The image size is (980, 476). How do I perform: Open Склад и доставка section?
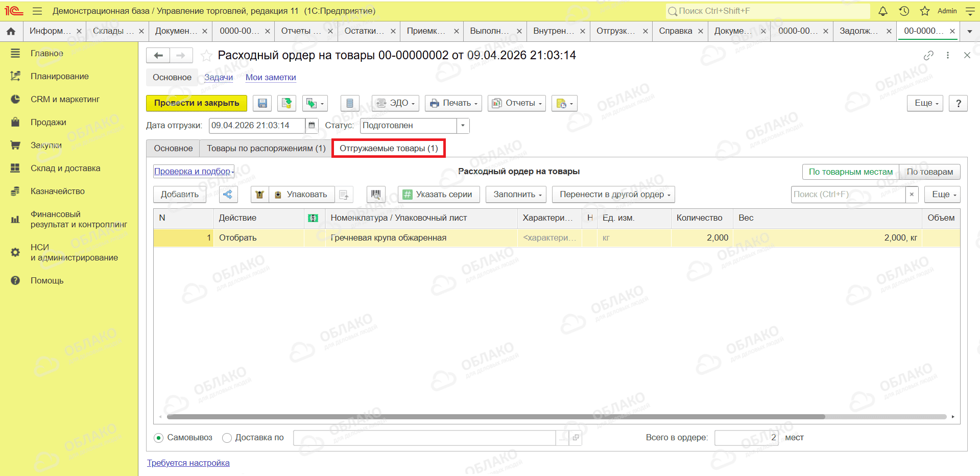click(x=65, y=168)
